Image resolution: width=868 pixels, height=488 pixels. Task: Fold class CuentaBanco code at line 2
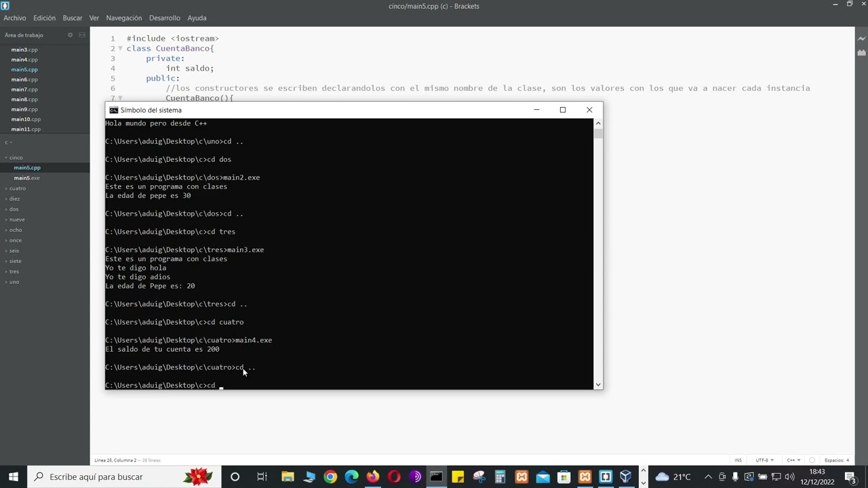pyautogui.click(x=120, y=48)
